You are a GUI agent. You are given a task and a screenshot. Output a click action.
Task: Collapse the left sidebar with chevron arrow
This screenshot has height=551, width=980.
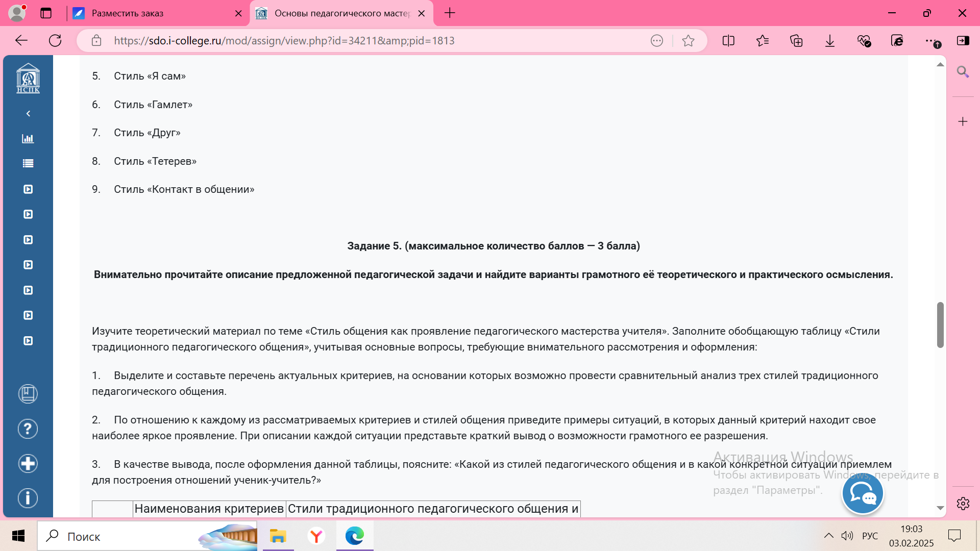tap(28, 113)
